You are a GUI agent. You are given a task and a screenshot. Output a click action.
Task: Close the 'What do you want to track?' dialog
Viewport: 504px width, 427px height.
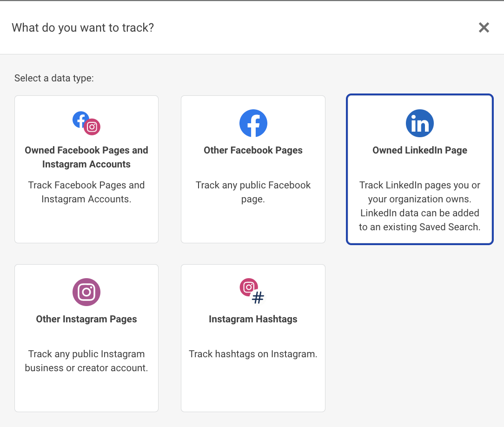coord(484,27)
